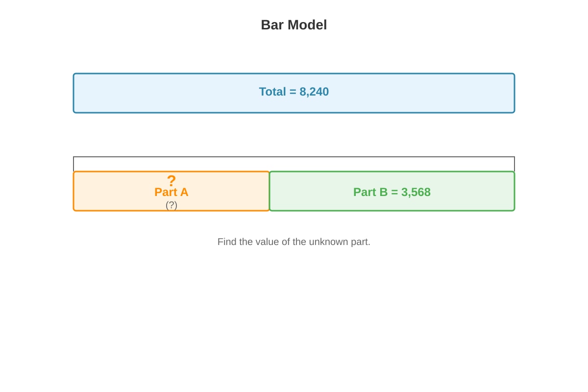Image resolution: width=588 pixels, height=392 pixels.
Task: Select the "Part A" label text
Action: tap(171, 192)
